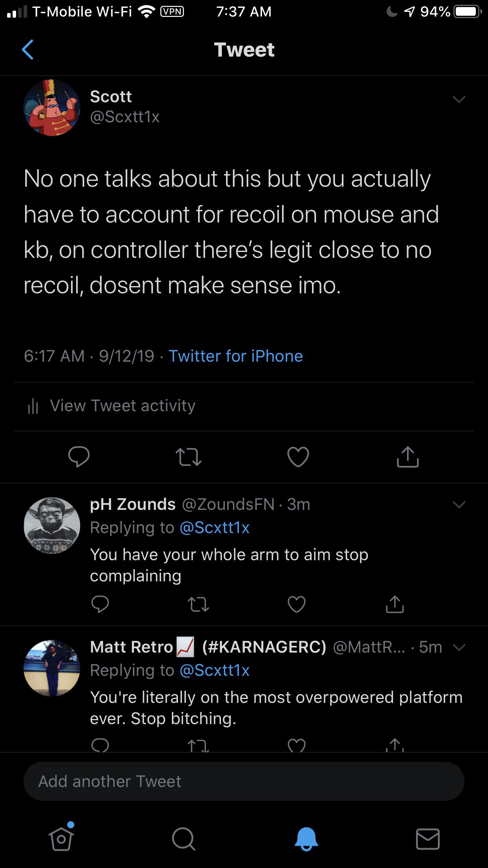488x868 pixels.
Task: Like pH Zounds' reply
Action: point(297,604)
